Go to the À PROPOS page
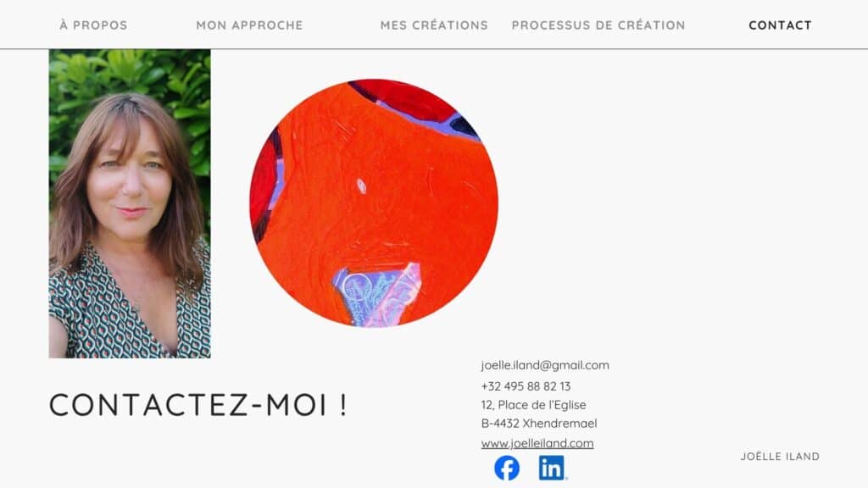Viewport: 868px width, 488px height. point(93,25)
